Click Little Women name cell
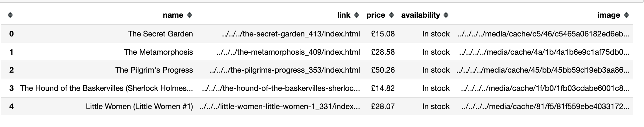The height and width of the screenshot is (127, 644). point(139,107)
